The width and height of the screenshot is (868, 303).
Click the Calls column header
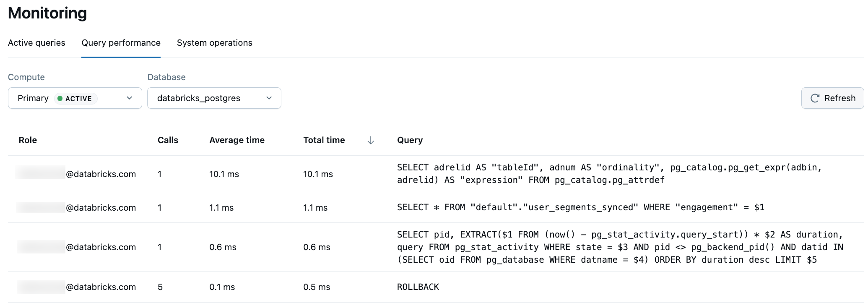coord(168,140)
